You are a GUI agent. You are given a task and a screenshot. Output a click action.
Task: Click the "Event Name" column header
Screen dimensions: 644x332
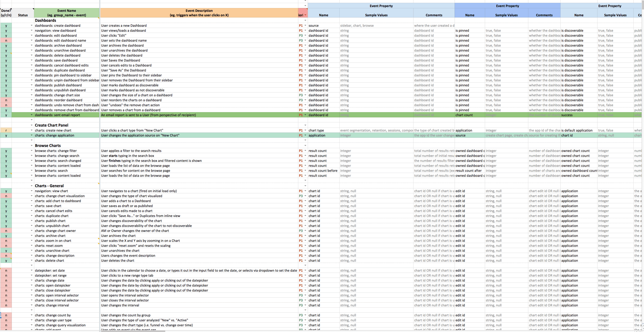click(67, 13)
